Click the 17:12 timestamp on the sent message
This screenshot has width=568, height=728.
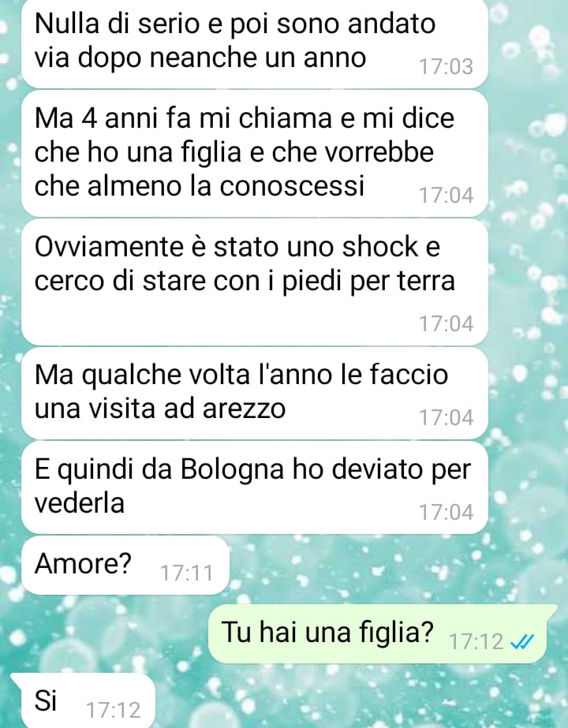[x=476, y=642]
